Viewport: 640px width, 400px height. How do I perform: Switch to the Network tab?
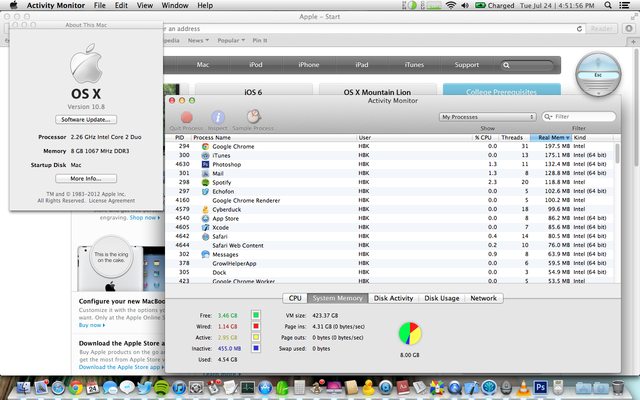pos(484,298)
